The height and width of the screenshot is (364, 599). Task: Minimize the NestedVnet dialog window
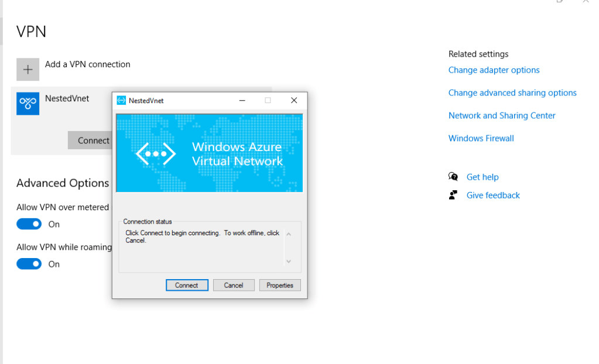(242, 101)
